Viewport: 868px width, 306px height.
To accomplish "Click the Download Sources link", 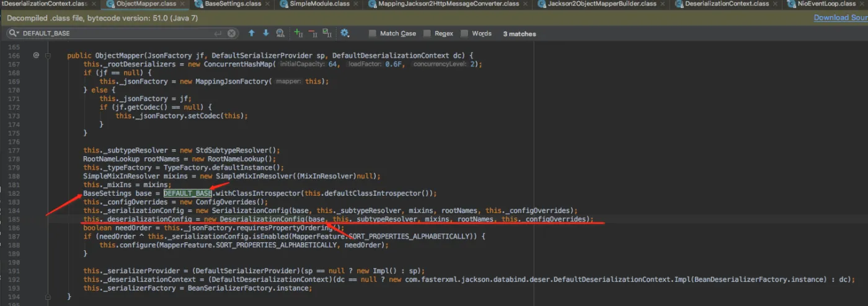I will pos(840,17).
